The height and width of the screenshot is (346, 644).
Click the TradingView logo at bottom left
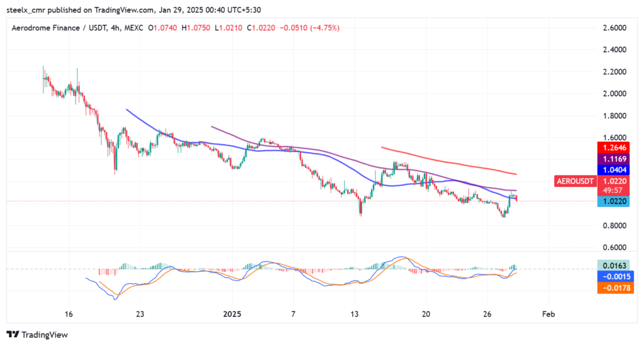37,335
